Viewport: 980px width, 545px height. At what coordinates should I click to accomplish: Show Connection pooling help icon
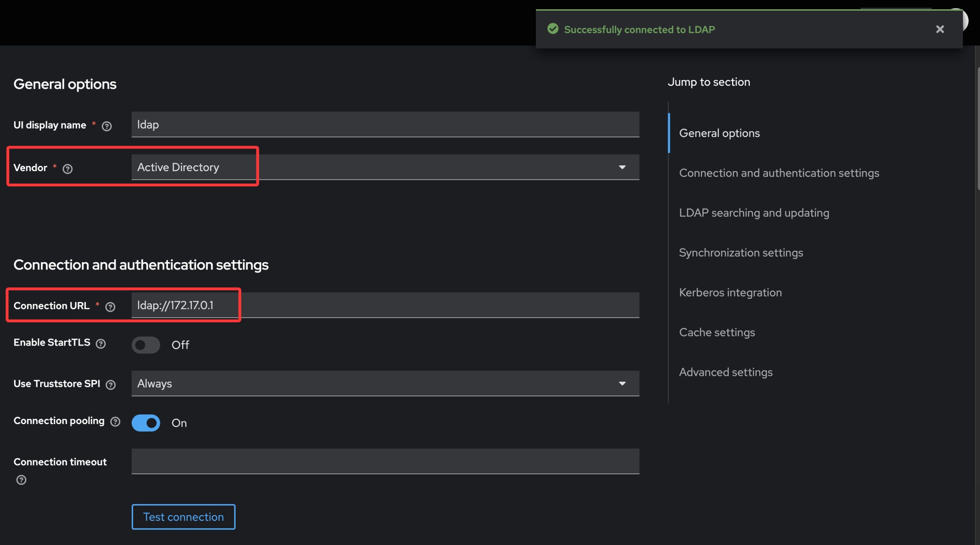115,421
